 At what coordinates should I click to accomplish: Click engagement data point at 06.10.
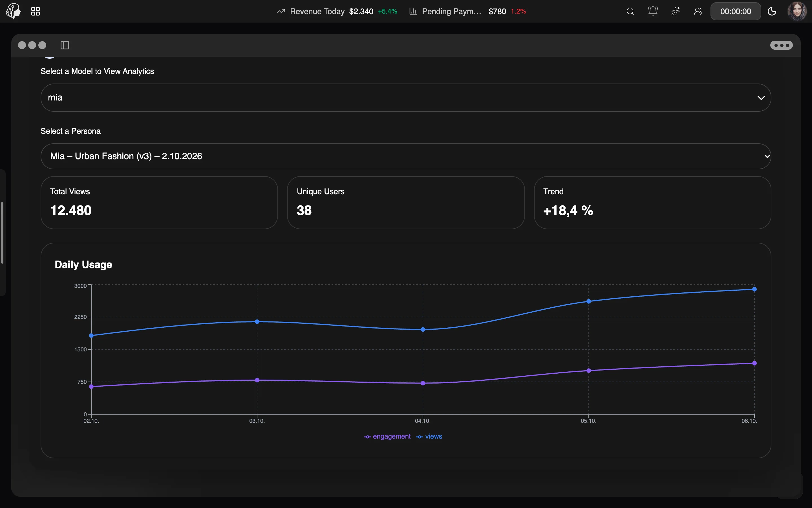point(754,363)
